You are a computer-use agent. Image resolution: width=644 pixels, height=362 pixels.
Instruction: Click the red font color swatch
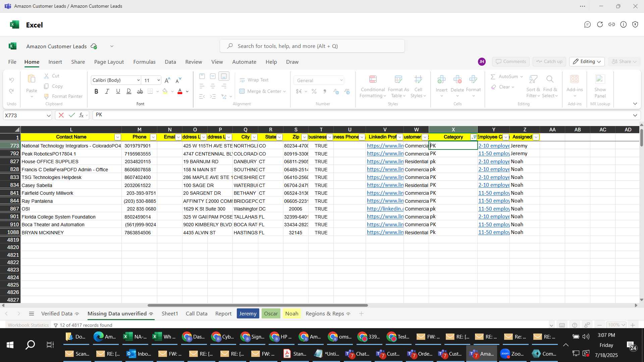pos(180,91)
